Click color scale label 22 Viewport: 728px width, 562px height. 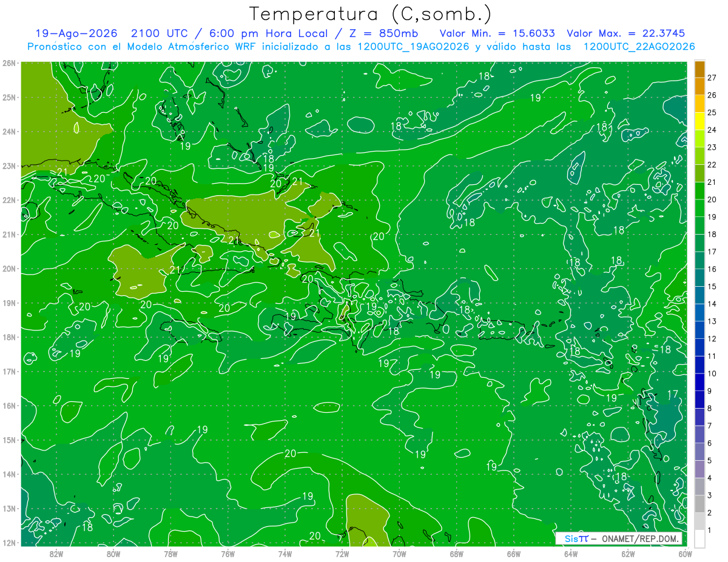coord(712,165)
